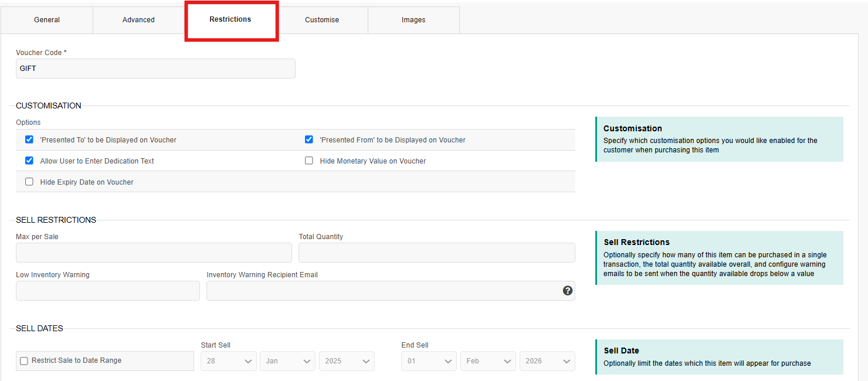
Task: Click the help question mark icon
Action: pyautogui.click(x=568, y=290)
